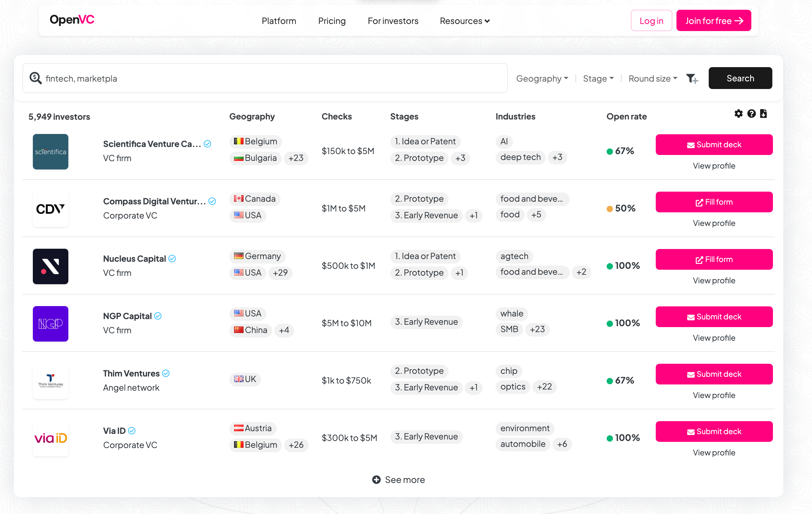Click the See more plus icon
Screen dimensions: 812x514
376,479
